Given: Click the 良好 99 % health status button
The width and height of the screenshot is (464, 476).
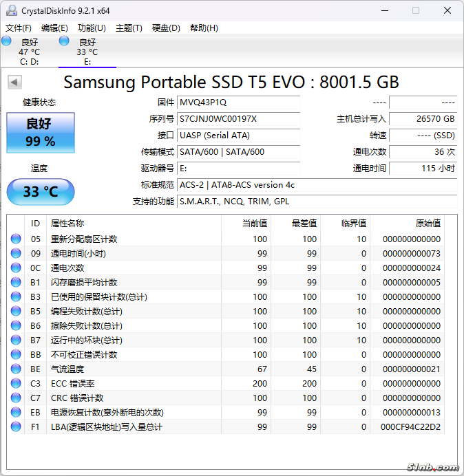Looking at the screenshot, I should click(x=40, y=132).
